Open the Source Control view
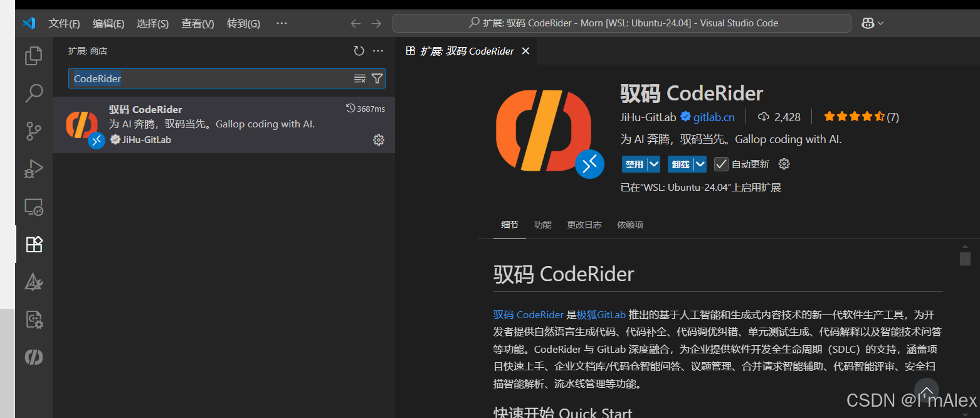 (x=33, y=131)
